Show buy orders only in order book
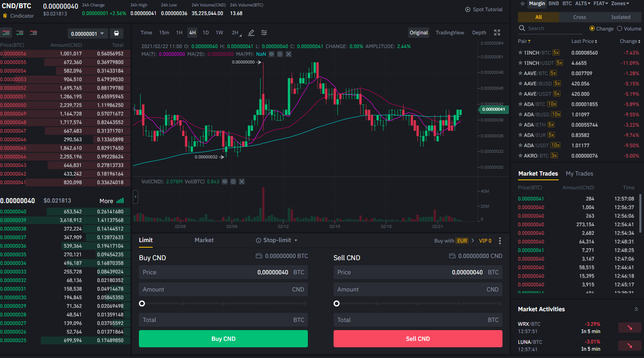The height and width of the screenshot is (358, 644). (x=20, y=33)
